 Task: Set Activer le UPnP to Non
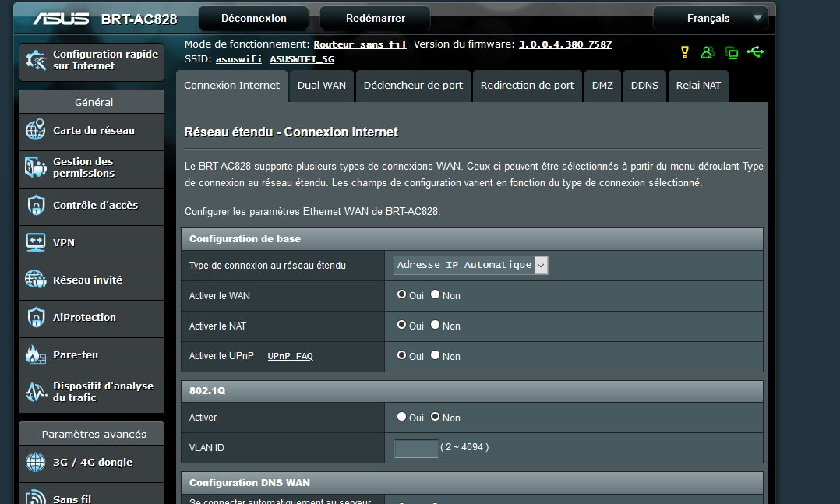(x=435, y=355)
